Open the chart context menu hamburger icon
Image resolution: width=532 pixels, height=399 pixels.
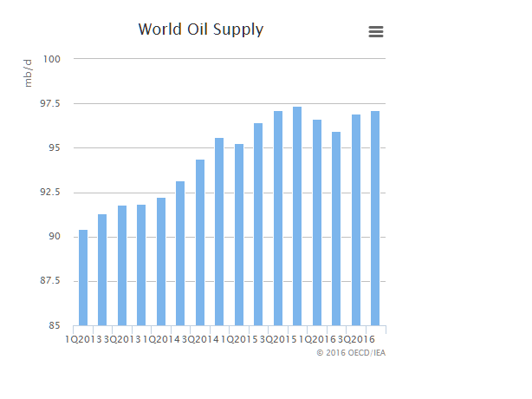click(x=376, y=31)
